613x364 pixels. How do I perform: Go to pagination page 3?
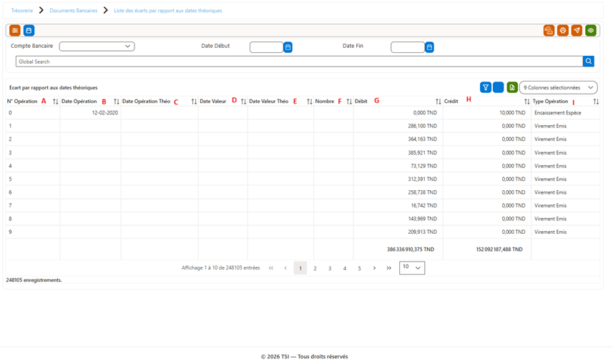(x=330, y=268)
